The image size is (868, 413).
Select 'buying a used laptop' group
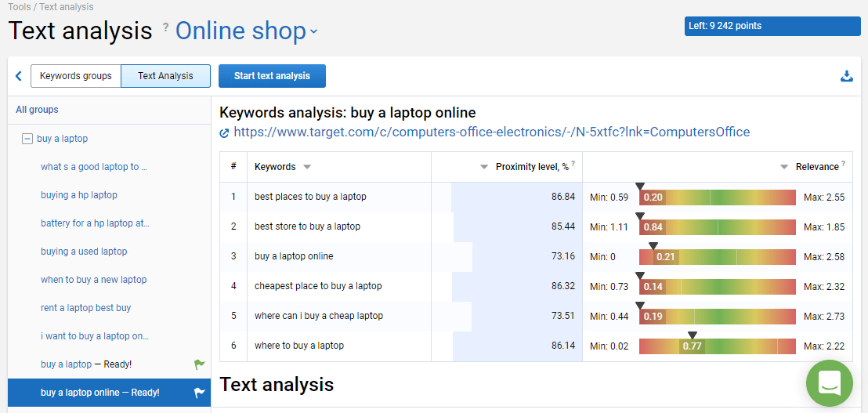pos(84,252)
